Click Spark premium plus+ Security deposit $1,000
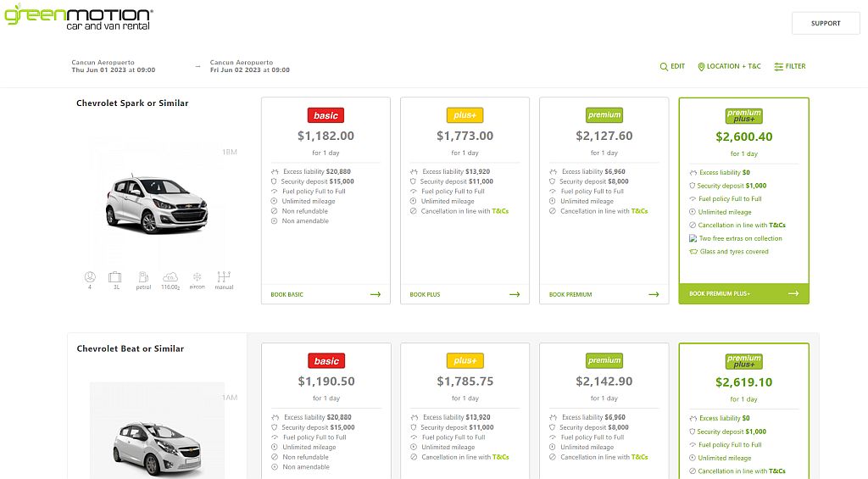 pyautogui.click(x=732, y=186)
